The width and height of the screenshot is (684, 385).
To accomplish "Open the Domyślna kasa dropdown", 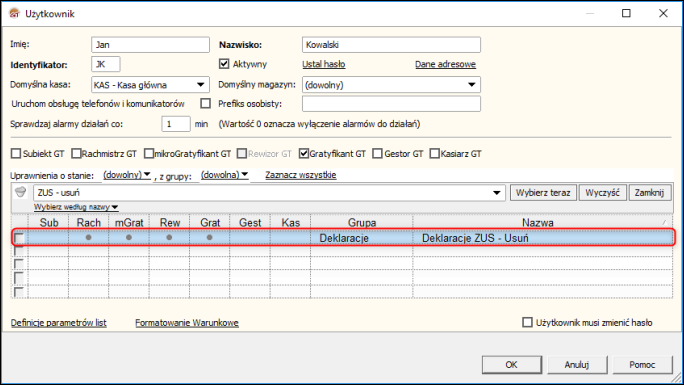I will [x=201, y=85].
